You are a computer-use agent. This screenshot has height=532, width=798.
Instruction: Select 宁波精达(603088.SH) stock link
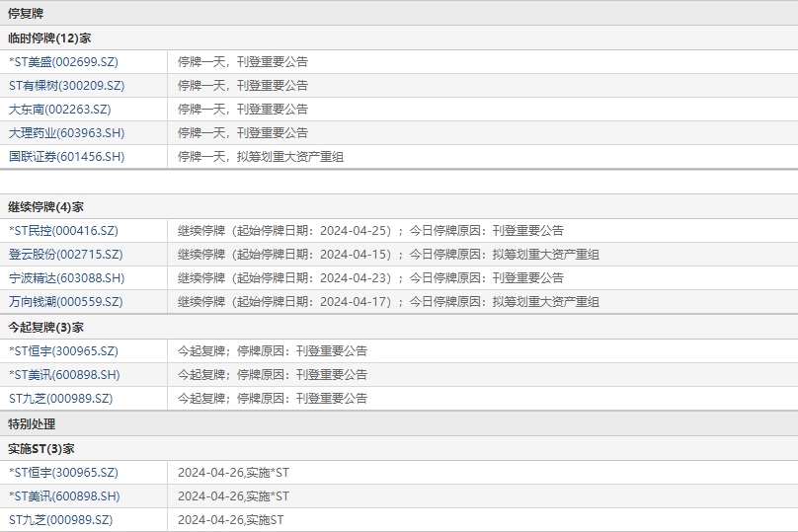coord(66,277)
